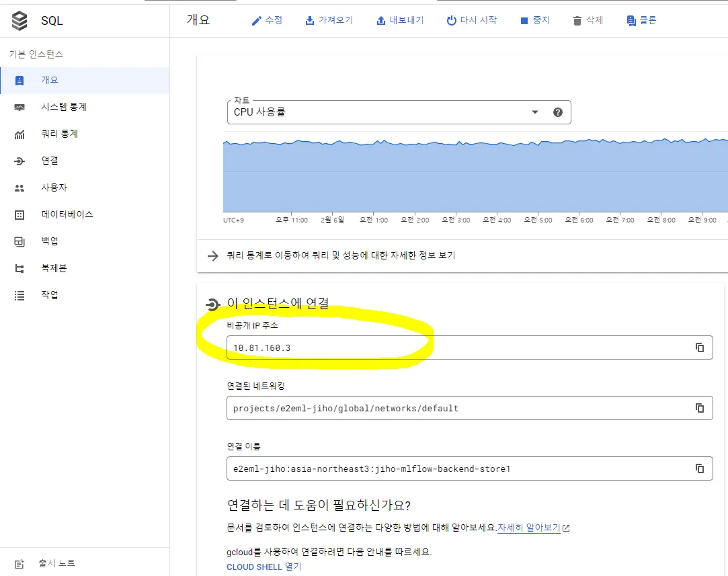Copy the 비공개 IP 주소 value
Screen dimensions: 728x576
click(x=700, y=347)
